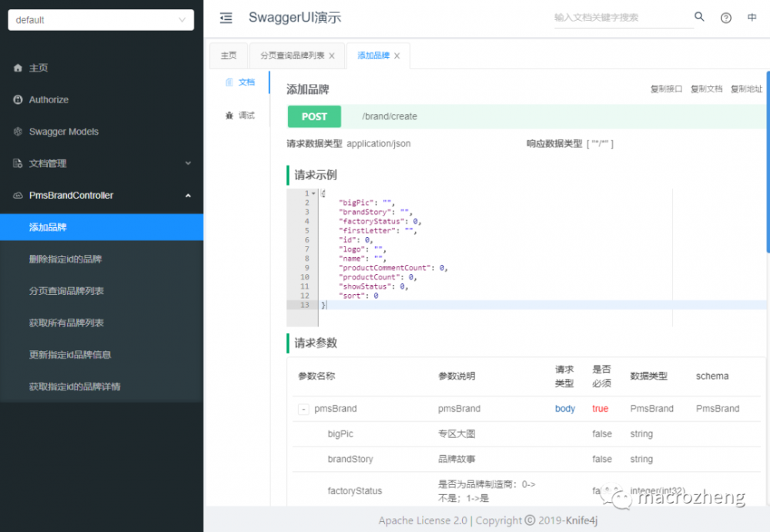The image size is (770, 532).
Task: Click the 复制接口 link
Action: 665,89
